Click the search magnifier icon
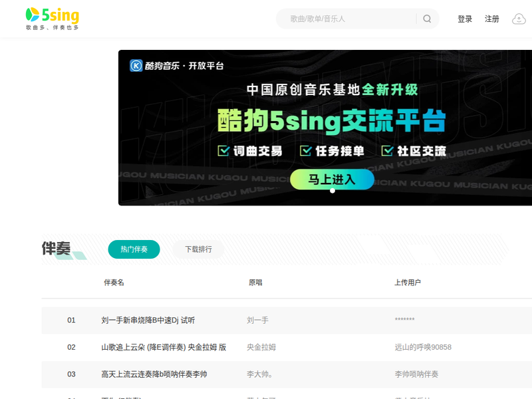Screen dimensions: 532x399 click(x=427, y=19)
